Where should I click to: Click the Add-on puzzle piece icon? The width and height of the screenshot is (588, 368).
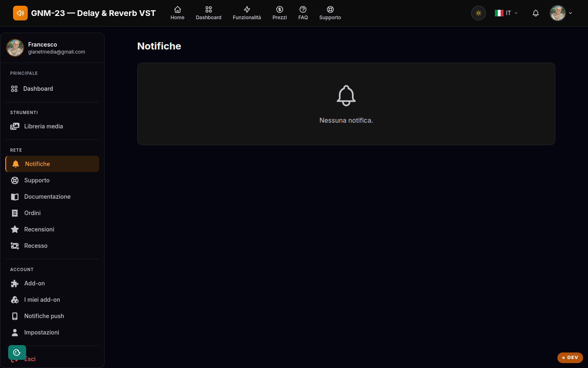point(15,283)
